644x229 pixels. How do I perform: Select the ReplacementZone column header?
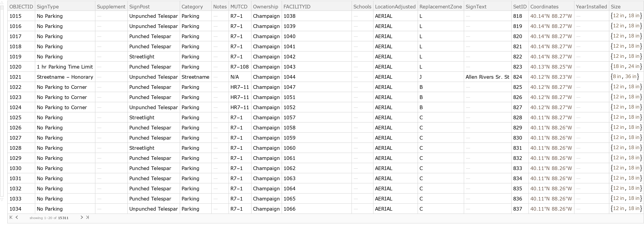click(441, 7)
